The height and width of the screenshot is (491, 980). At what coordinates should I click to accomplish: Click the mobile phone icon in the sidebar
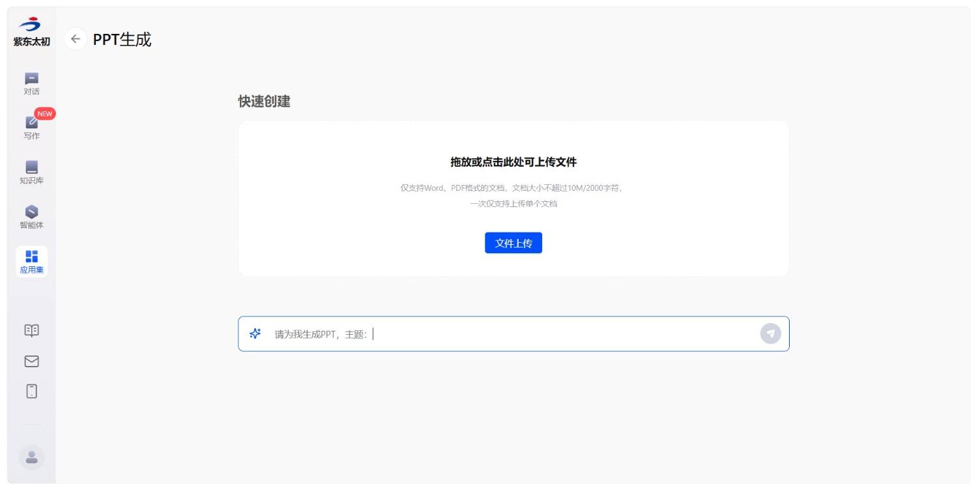31,391
